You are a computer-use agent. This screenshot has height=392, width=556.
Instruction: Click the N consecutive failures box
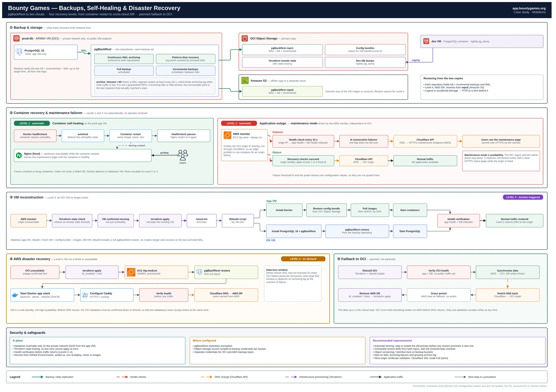(x=363, y=141)
